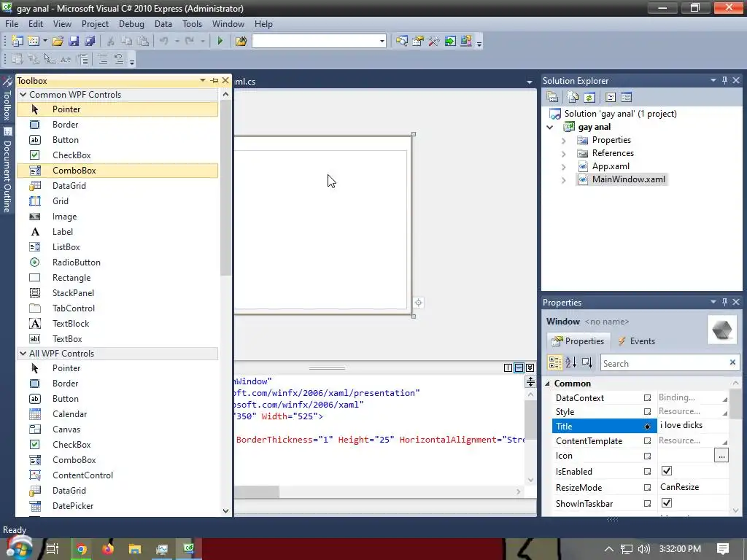
Task: Sort properties alphabetically with A-Z icon
Action: (570, 363)
